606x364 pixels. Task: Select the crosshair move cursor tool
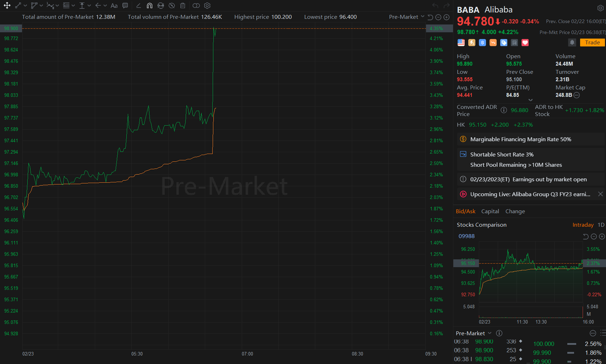coord(7,6)
